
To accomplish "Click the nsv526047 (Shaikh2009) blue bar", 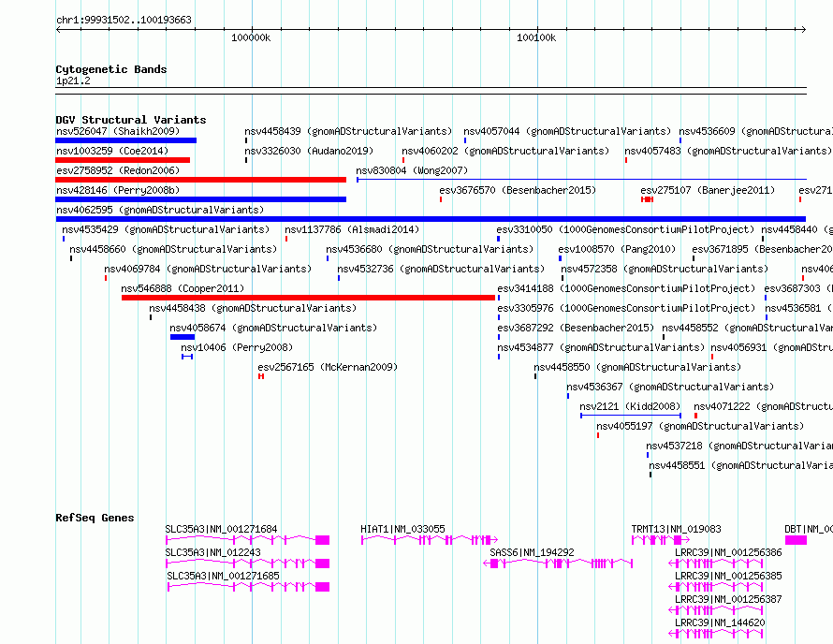I will tap(126, 140).
